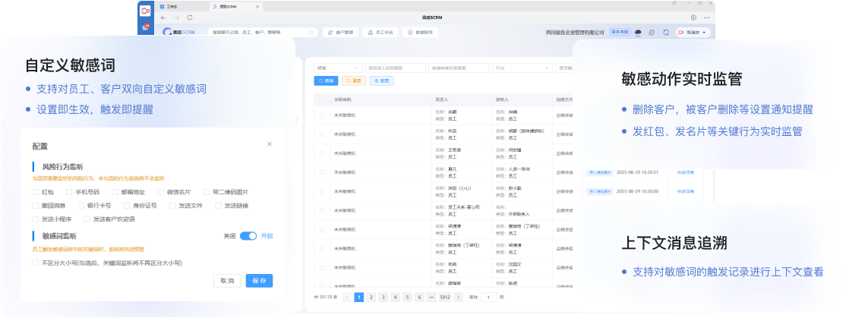Click the search magnifier icon in top search bar
The width and height of the screenshot is (868, 318).
coord(313,33)
